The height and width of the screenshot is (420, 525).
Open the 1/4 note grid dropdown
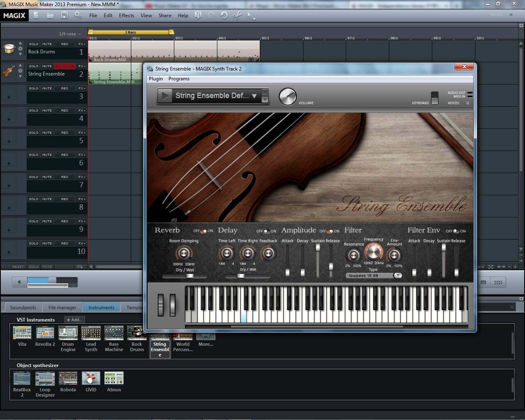pos(70,34)
